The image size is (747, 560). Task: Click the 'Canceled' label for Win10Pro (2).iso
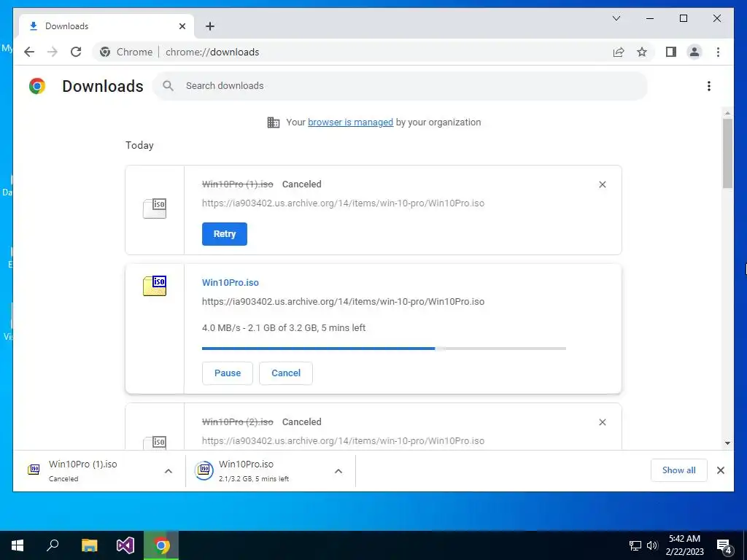(x=301, y=422)
